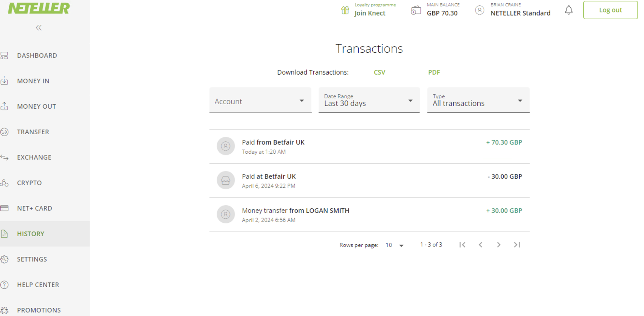This screenshot has height=316, width=644.
Task: Click the Betfair UK merchant store icon
Action: tap(226, 180)
